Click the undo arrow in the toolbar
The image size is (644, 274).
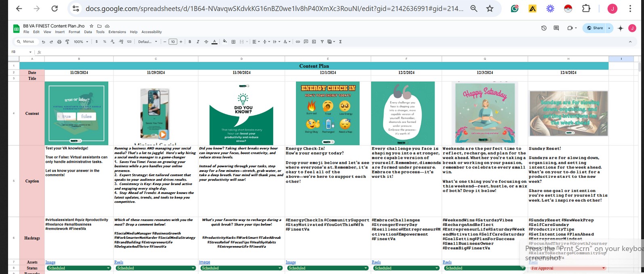43,42
